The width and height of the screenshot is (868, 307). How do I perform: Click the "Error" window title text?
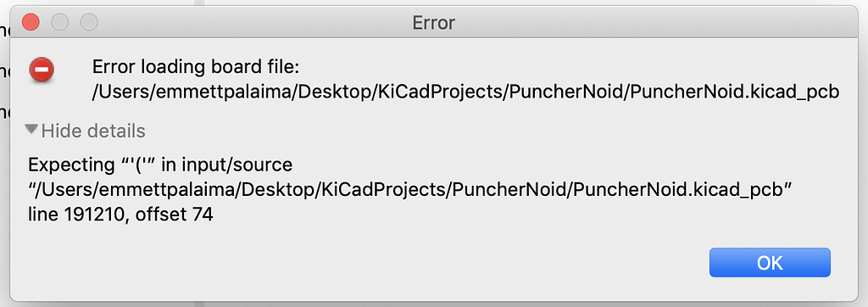[x=433, y=23]
